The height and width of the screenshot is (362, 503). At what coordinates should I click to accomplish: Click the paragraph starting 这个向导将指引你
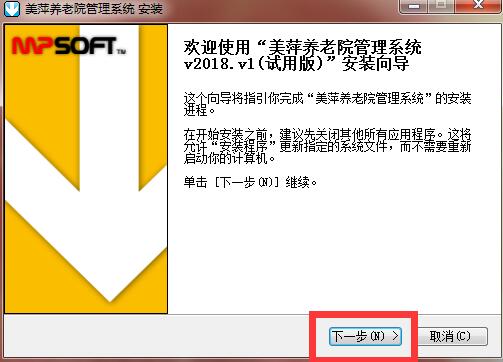pyautogui.click(x=327, y=104)
